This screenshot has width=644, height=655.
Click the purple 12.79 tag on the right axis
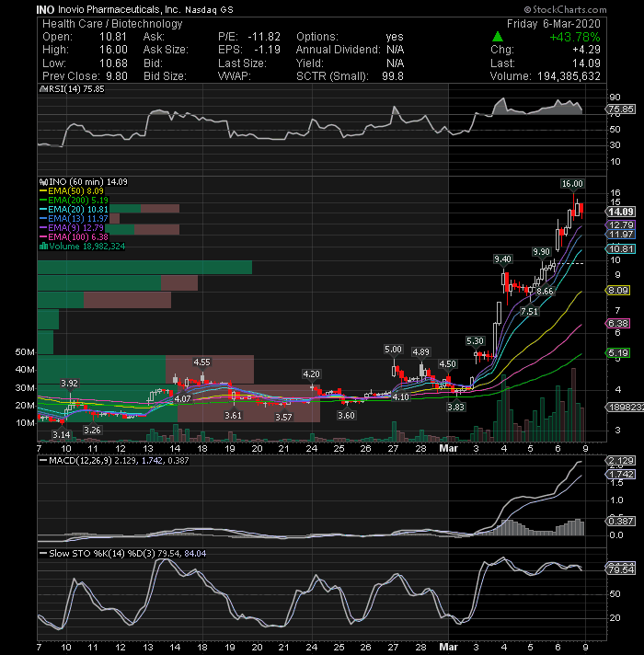[621, 224]
